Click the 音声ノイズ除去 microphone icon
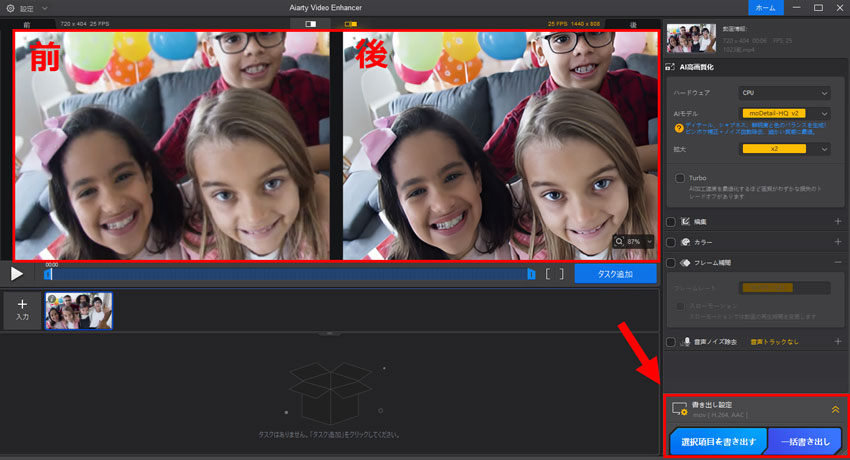This screenshot has height=460, width=850. (686, 342)
